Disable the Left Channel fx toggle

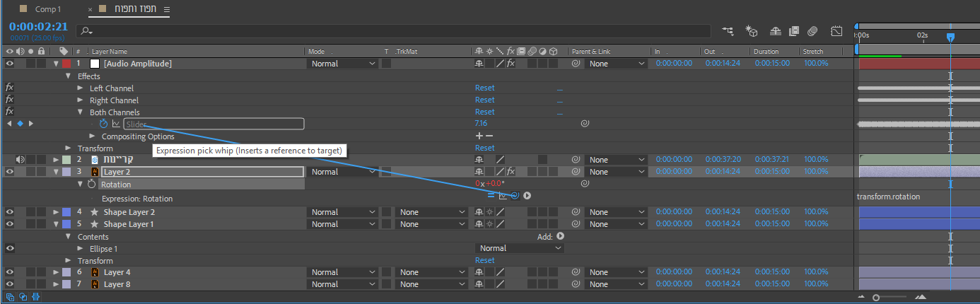coord(10,88)
